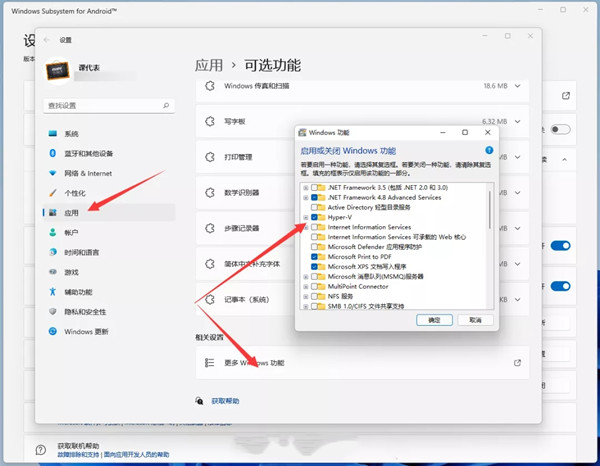The height and width of the screenshot is (466, 600).
Task: Collapse the up chevron in Android subsystem window
Action: coord(564,160)
